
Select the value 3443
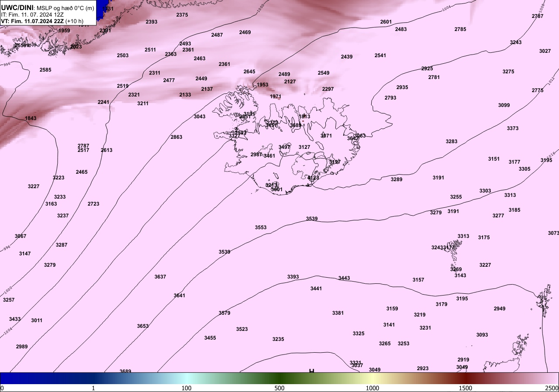(x=344, y=279)
